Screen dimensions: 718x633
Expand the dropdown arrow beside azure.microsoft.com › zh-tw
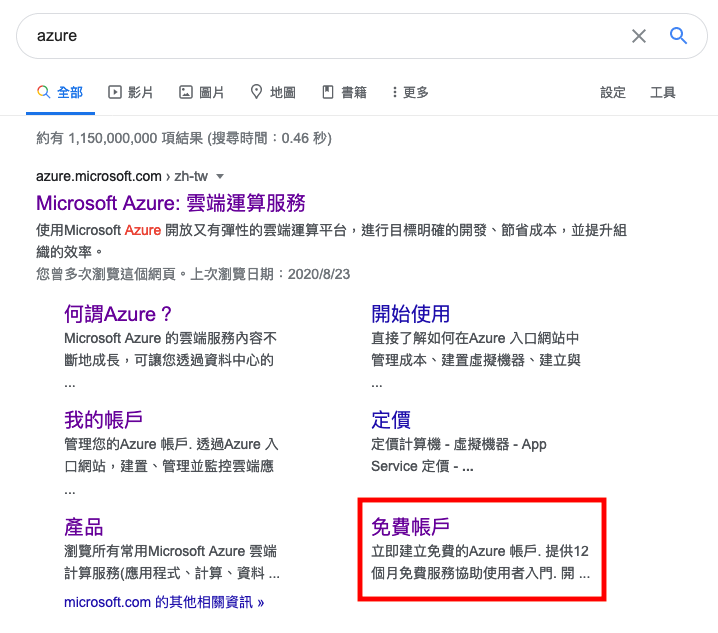pos(220,176)
